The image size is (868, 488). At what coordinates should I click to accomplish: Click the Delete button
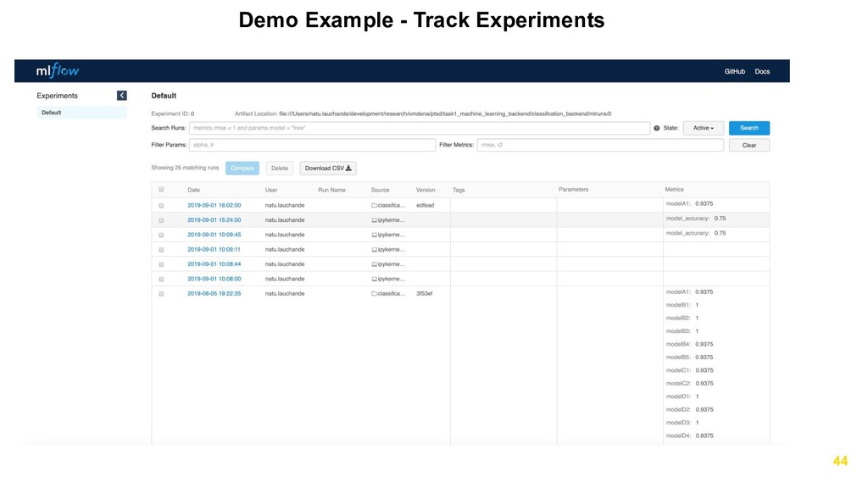tap(280, 169)
